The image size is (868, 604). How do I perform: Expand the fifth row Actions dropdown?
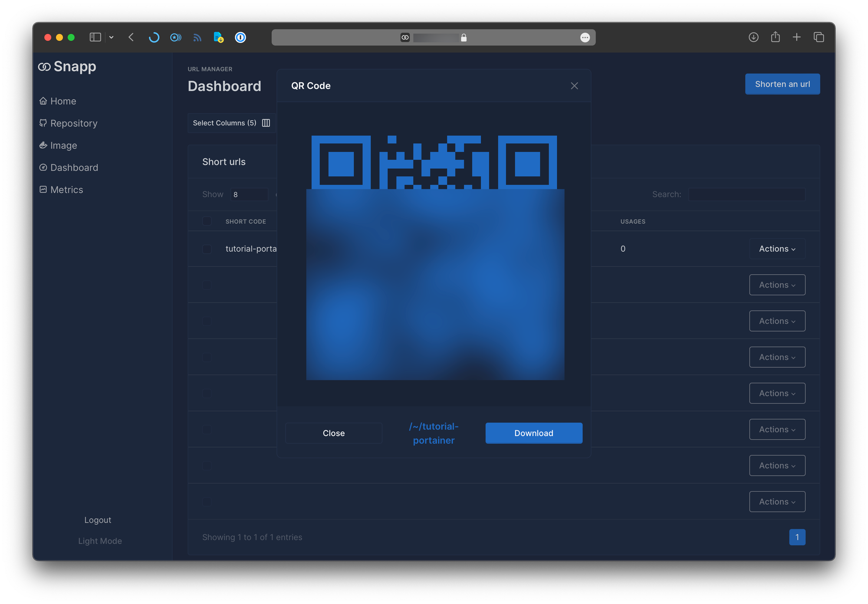(x=777, y=393)
